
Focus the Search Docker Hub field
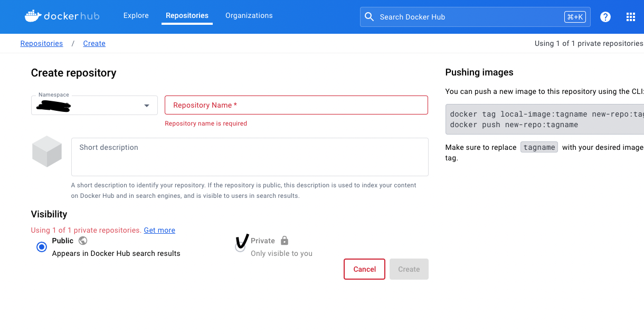coord(475,17)
